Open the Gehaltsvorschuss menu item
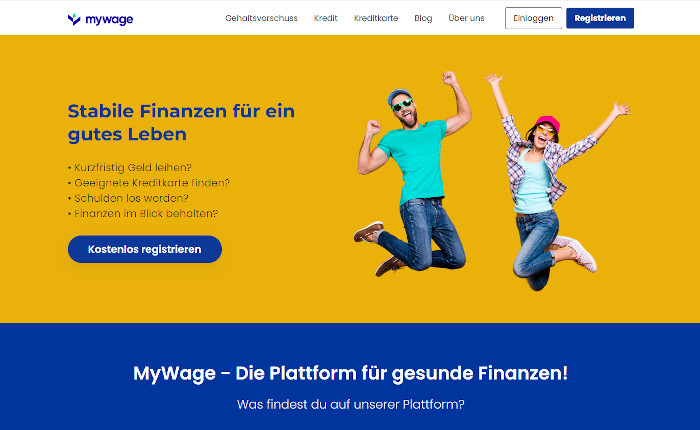700x430 pixels. point(261,18)
